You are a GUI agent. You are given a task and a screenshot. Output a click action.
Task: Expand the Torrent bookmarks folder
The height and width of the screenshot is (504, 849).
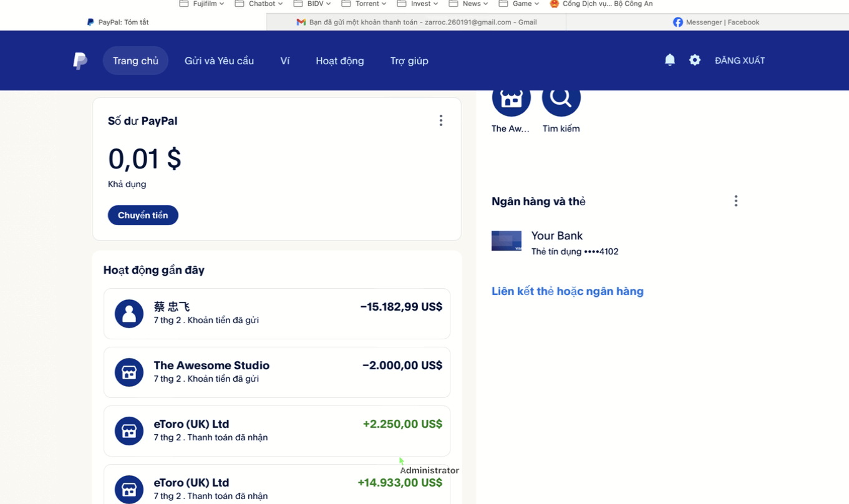tap(364, 4)
